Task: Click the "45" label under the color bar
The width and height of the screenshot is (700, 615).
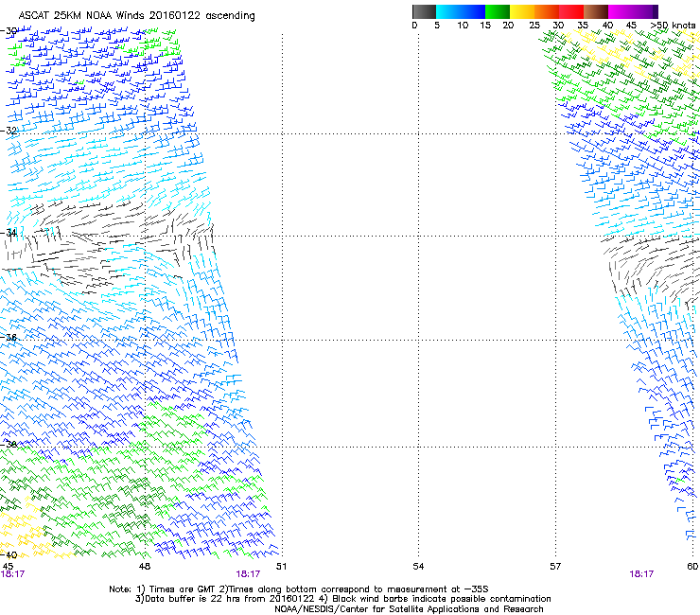Action: click(x=631, y=26)
